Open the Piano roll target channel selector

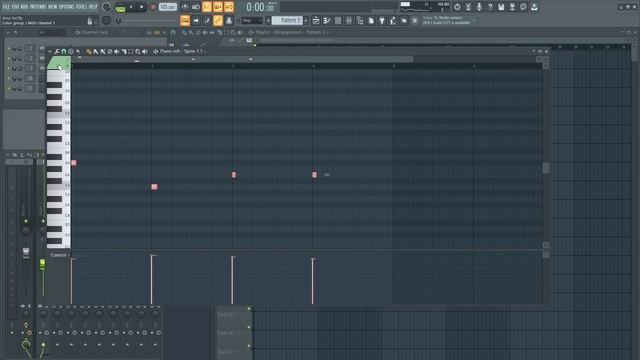point(183,51)
